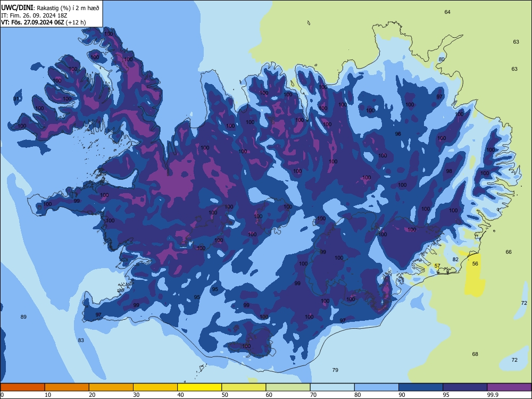The height and width of the screenshot is (399, 532).
Task: Choose the purple above-99.9 legend swatch
Action: point(509,387)
